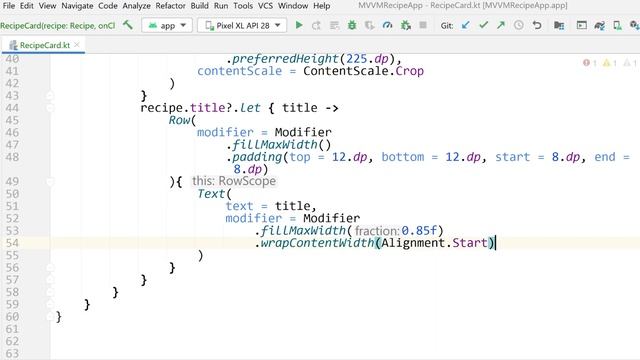Click the gray Stop button
Screen dimensions: 640x360
tap(423, 25)
